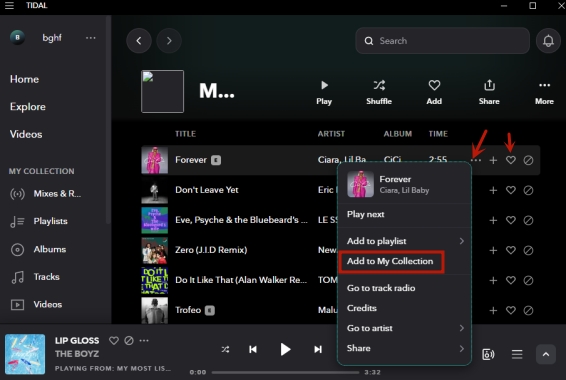This screenshot has width=566, height=380.
Task: Block Zero (J.I.D Remix) track
Action: 528,250
